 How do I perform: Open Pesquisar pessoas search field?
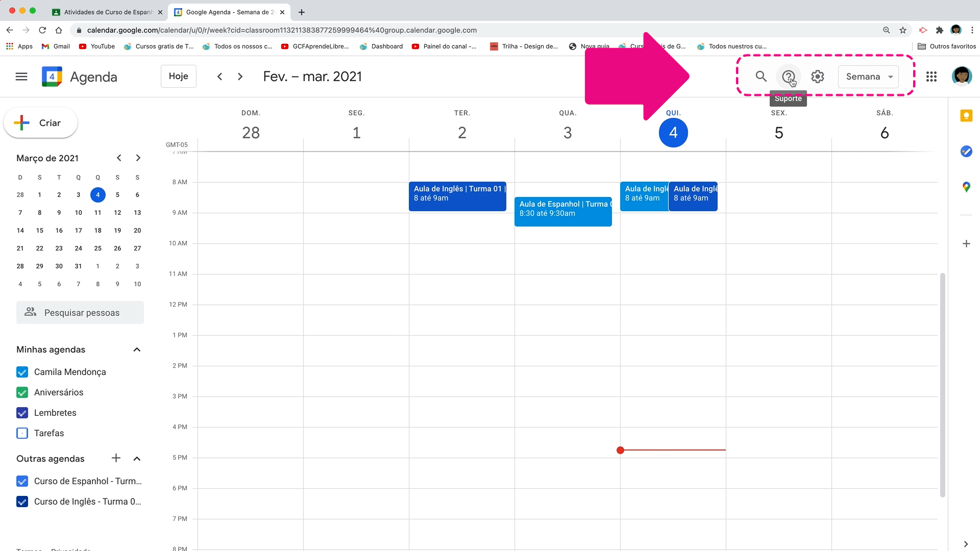80,312
